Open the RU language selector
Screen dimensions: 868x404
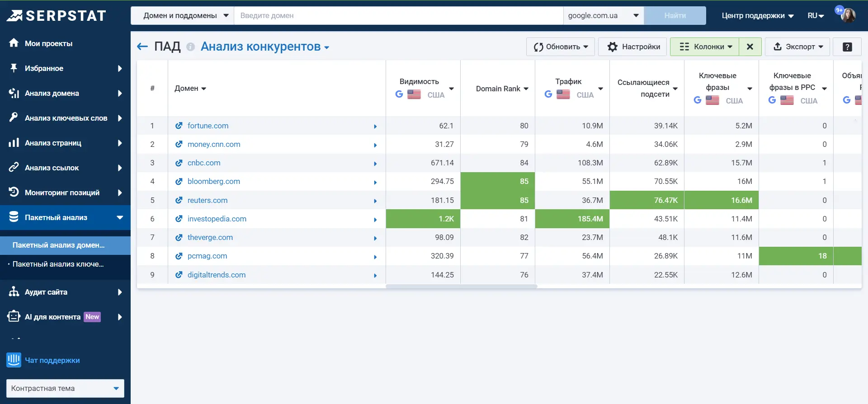coord(816,16)
